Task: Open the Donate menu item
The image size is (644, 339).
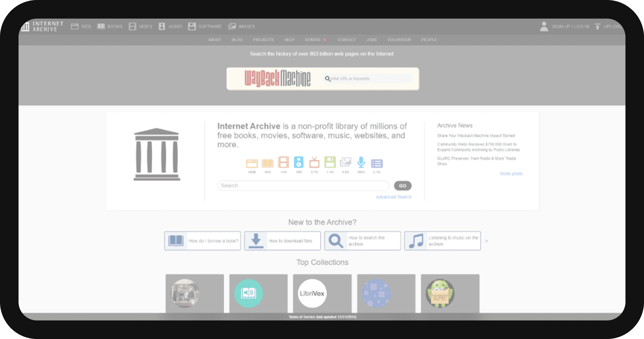Action: tap(316, 40)
